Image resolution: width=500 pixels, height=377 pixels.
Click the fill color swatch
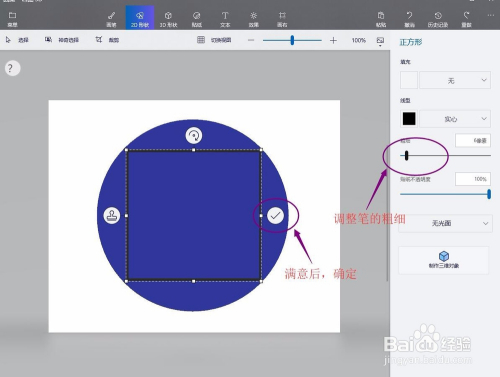[x=409, y=80]
